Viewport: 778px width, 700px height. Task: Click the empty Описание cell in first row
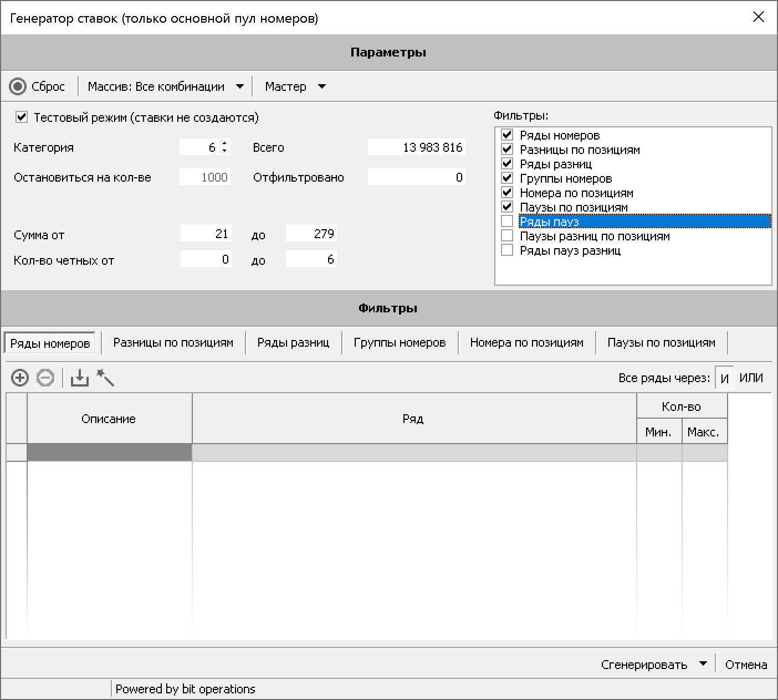109,452
